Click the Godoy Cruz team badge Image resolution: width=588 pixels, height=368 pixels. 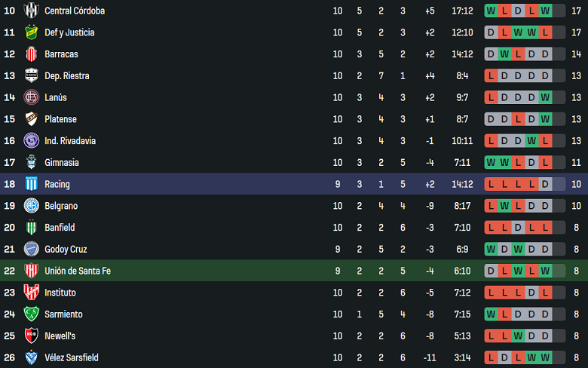coord(32,249)
